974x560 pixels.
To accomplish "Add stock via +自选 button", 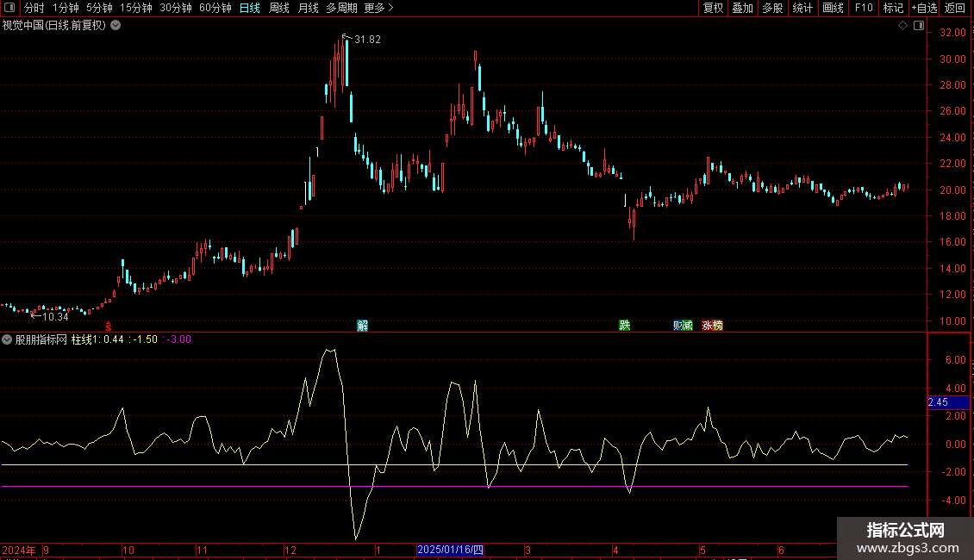I will pyautogui.click(x=924, y=8).
